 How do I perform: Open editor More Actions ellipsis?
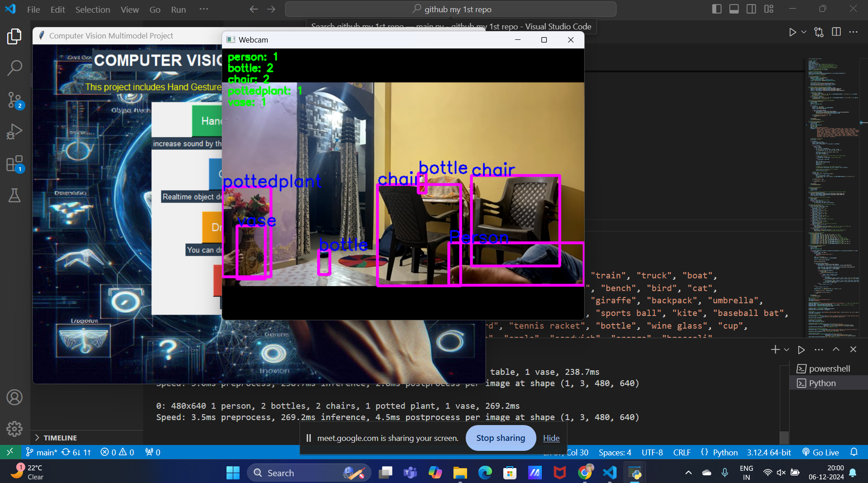[x=854, y=32]
